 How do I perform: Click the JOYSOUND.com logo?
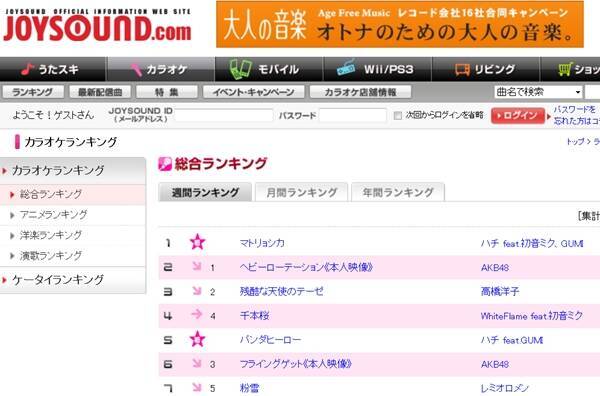[97, 25]
